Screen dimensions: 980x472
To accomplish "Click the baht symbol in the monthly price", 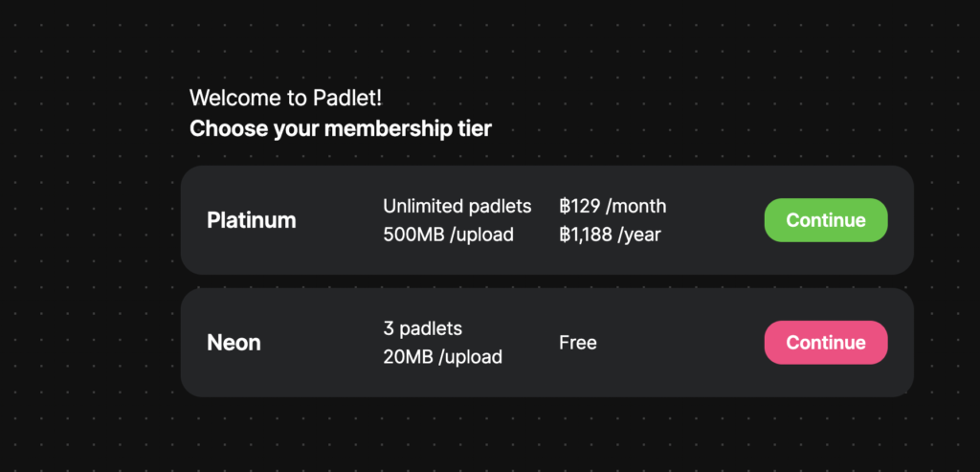I will click(x=565, y=206).
